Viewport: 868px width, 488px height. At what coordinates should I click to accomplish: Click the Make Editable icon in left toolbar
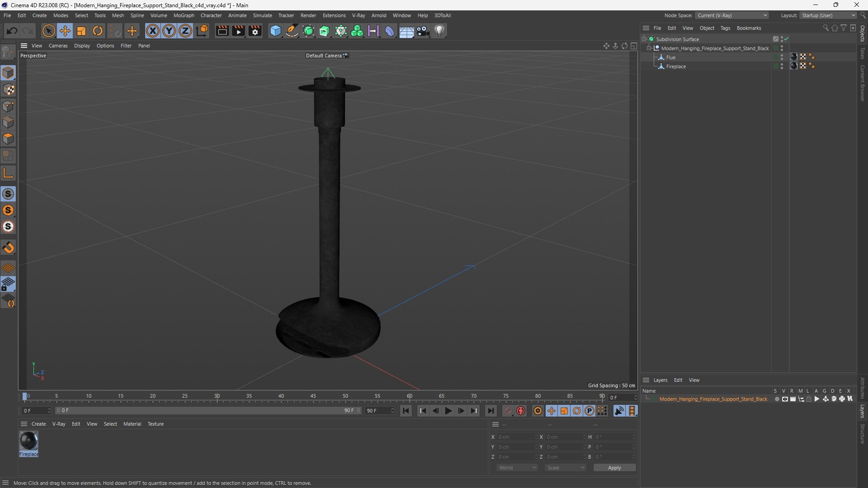click(x=8, y=53)
